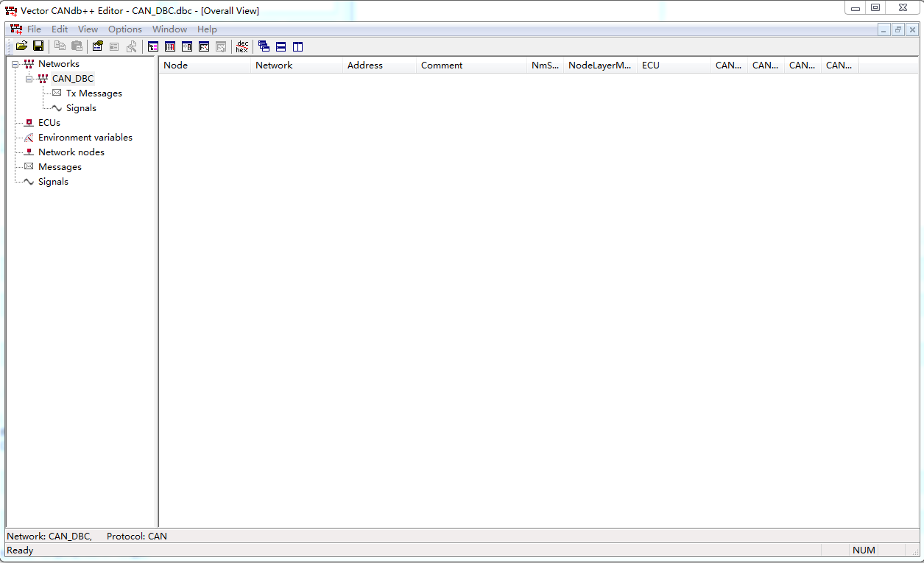The height and width of the screenshot is (563, 924).
Task: Toggle dec/hex number display
Action: point(241,46)
